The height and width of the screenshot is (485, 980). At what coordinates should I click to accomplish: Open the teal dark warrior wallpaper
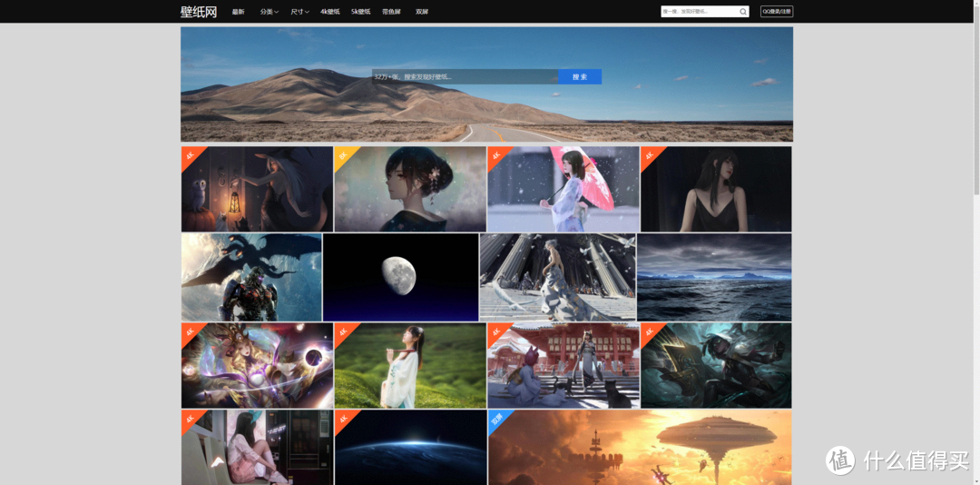pos(716,365)
